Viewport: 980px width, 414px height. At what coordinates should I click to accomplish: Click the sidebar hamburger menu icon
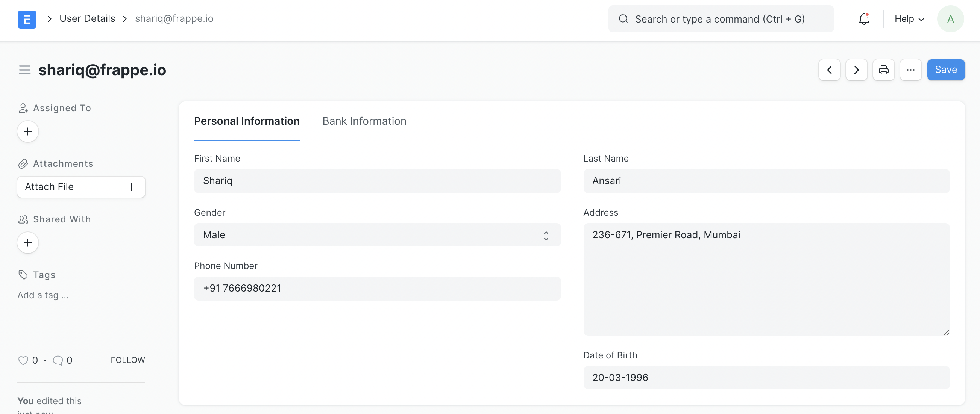23,70
